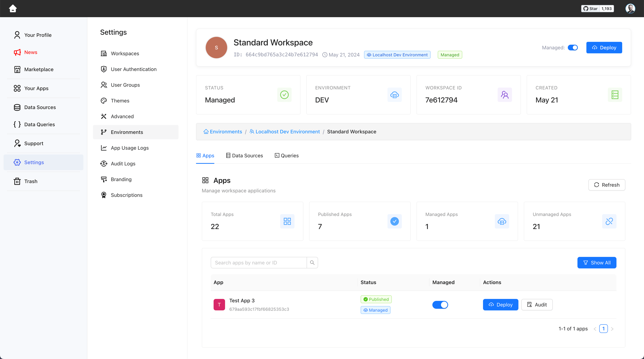Switch to the Queries tab

point(287,156)
